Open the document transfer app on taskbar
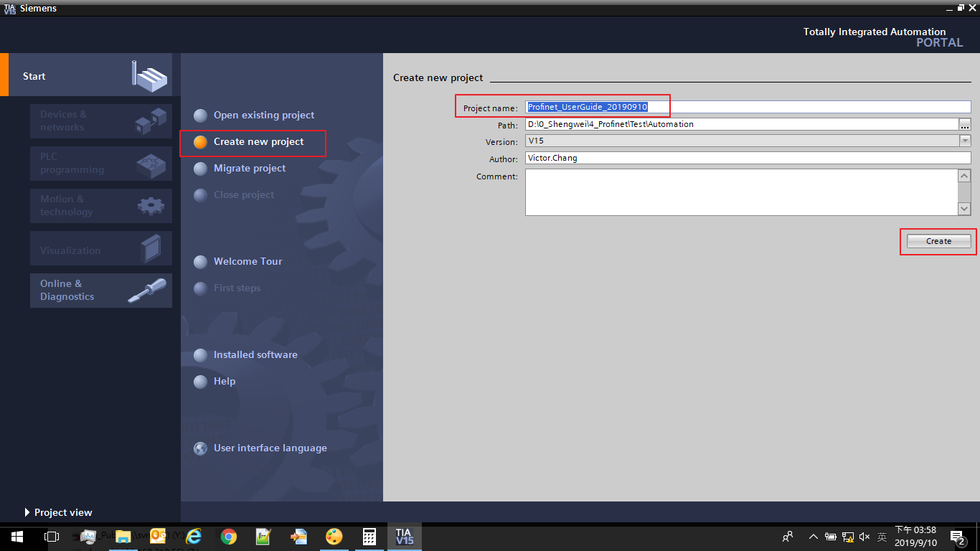 (299, 537)
